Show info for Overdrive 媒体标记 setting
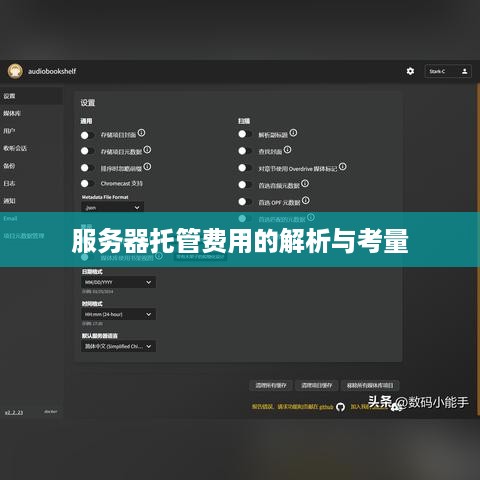Screen dimensions: 480x480 (343, 166)
